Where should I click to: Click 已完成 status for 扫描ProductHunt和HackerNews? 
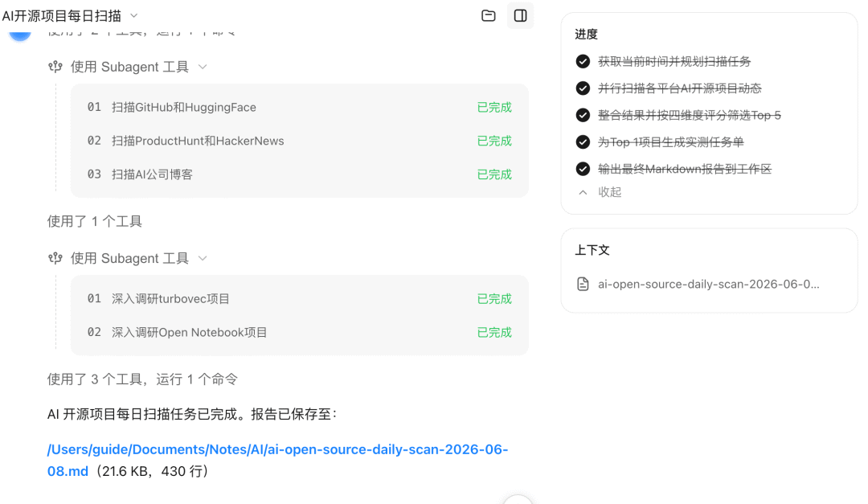pos(494,141)
